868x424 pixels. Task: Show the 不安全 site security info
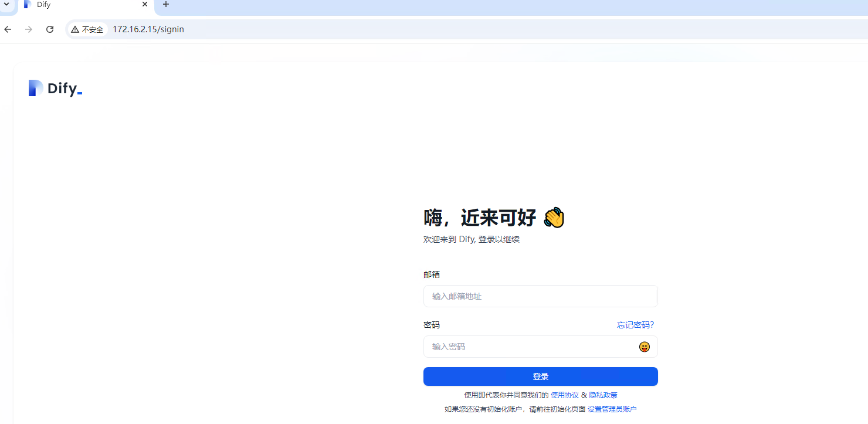tap(87, 29)
